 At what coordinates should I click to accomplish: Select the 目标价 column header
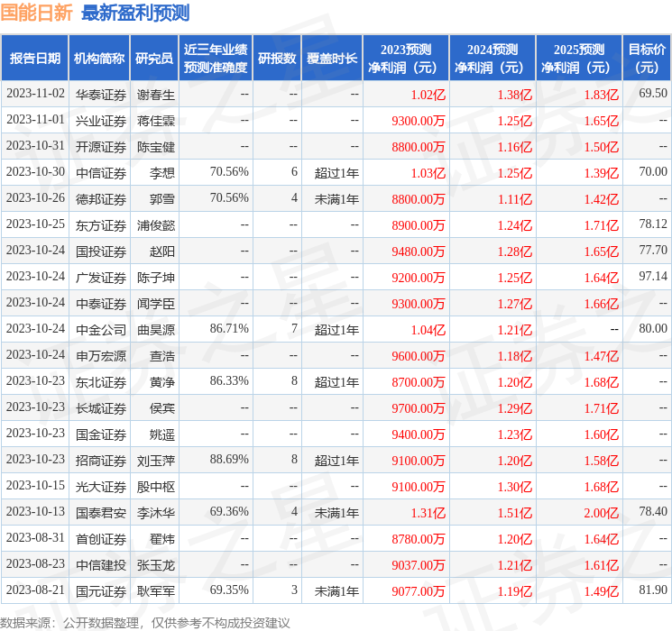click(x=647, y=59)
